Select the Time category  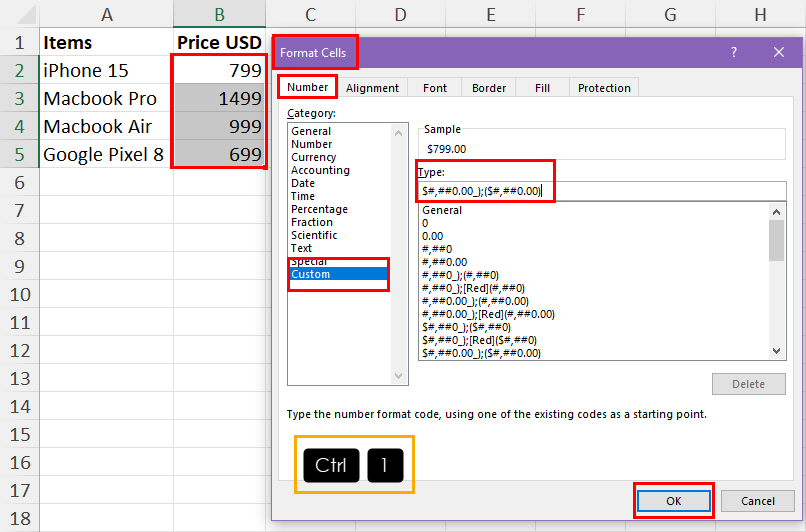coord(303,196)
